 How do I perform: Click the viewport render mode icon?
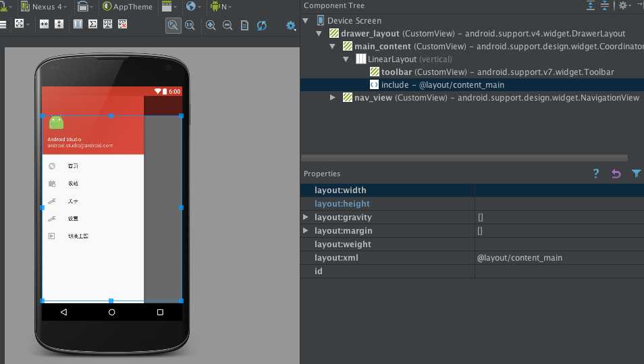20,24
